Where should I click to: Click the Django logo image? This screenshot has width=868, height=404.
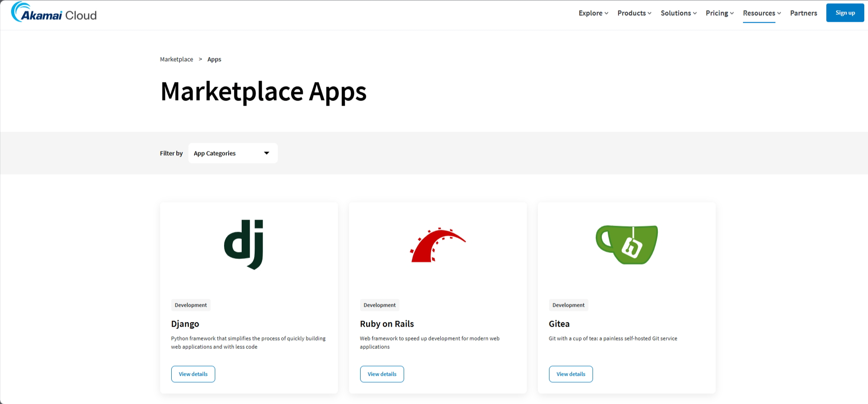pyautogui.click(x=244, y=245)
